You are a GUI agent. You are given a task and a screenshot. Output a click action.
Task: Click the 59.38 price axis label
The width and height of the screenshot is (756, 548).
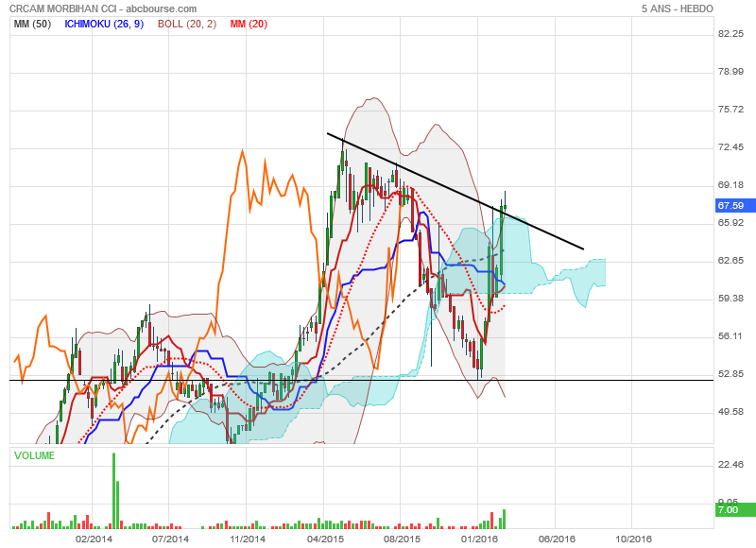730,299
